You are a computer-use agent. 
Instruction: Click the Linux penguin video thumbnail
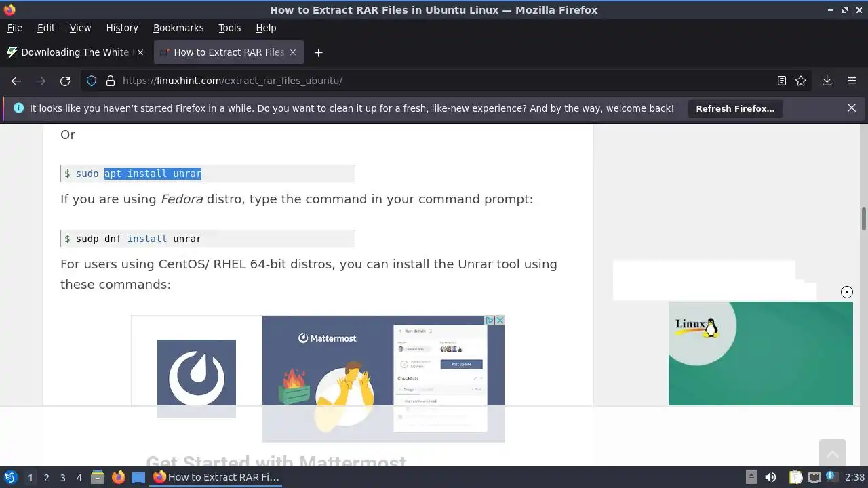click(x=761, y=353)
